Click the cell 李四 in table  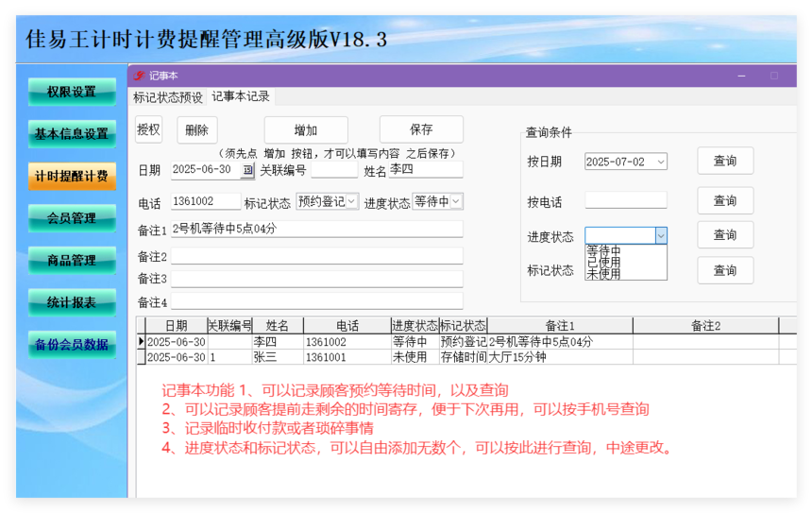[278, 342]
